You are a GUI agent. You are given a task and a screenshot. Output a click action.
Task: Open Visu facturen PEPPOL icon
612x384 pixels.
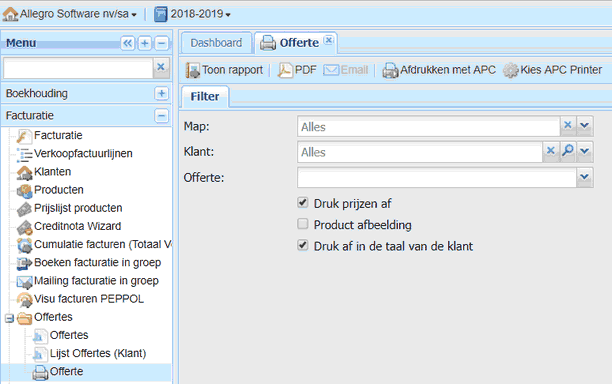click(x=24, y=299)
